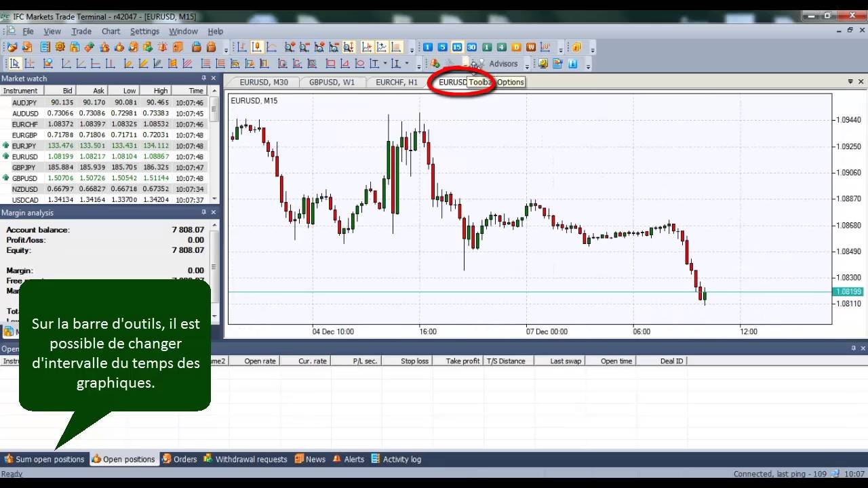The width and height of the screenshot is (868, 488).
Task: Expand toolbar options after the timeframe buttons
Action: point(561,49)
